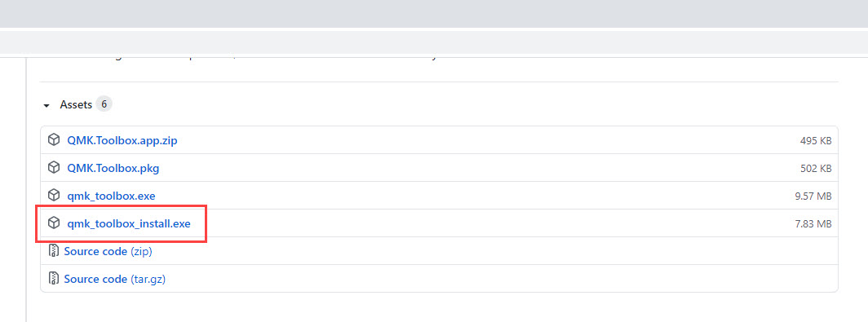Viewport: 868px width, 322px height.
Task: Click the Assets count badge 6
Action: point(104,104)
